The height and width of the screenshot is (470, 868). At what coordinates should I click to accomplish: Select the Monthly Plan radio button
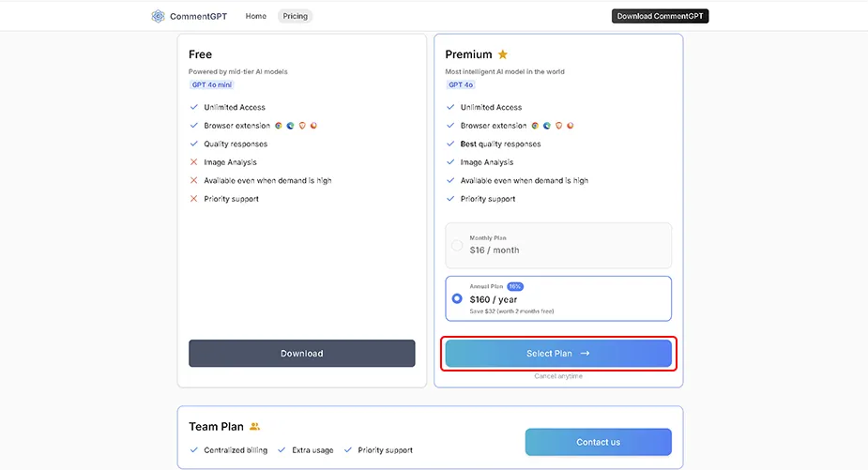pos(457,245)
